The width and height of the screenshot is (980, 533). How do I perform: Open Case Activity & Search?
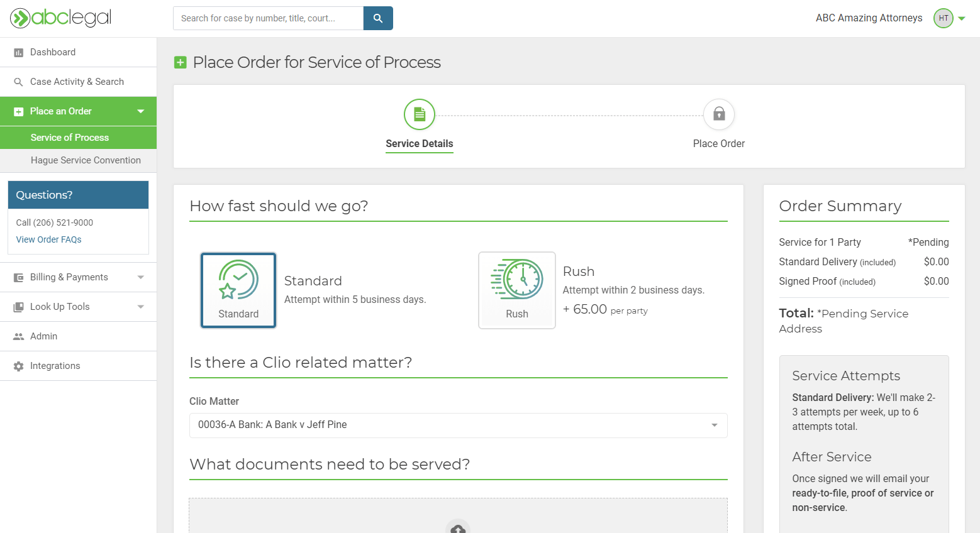point(78,82)
